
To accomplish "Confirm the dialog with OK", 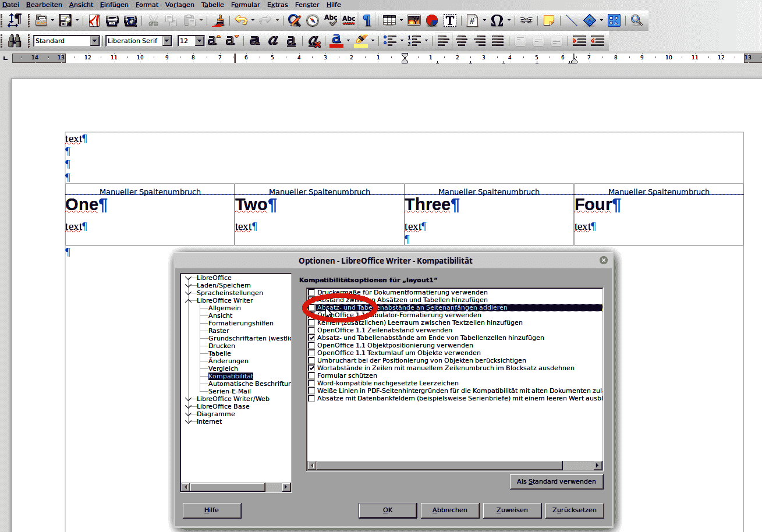I will click(388, 510).
